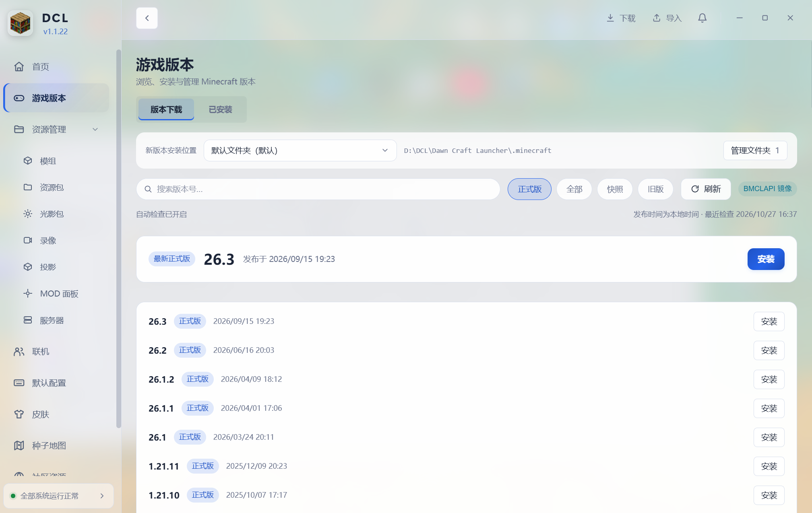Switch to the 已安装 tab
This screenshot has height=513, width=812.
220,109
